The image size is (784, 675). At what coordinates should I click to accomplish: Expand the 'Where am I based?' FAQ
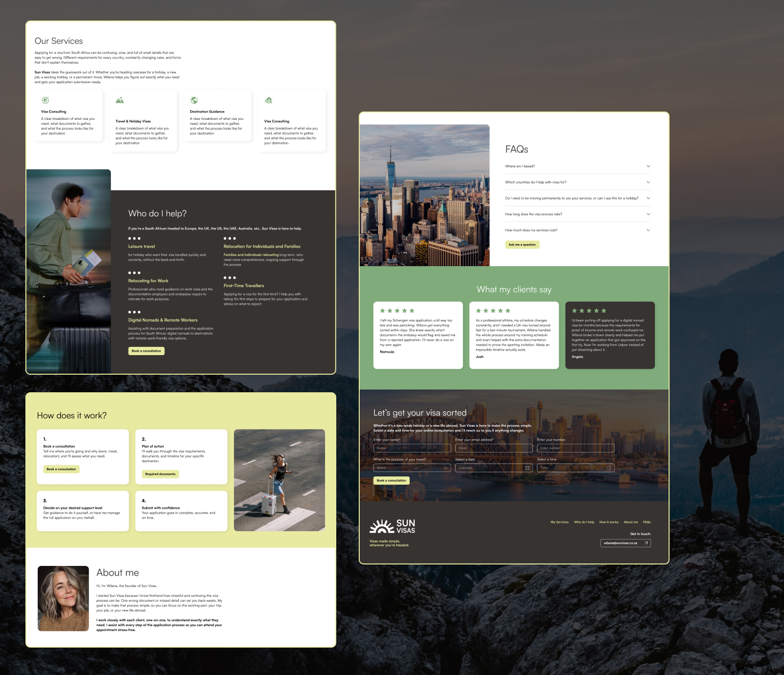(x=578, y=166)
